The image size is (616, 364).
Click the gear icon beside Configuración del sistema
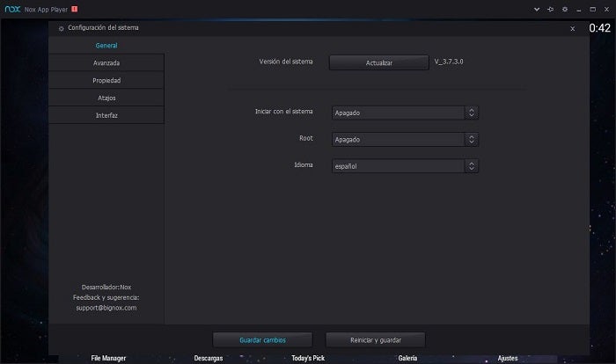61,29
